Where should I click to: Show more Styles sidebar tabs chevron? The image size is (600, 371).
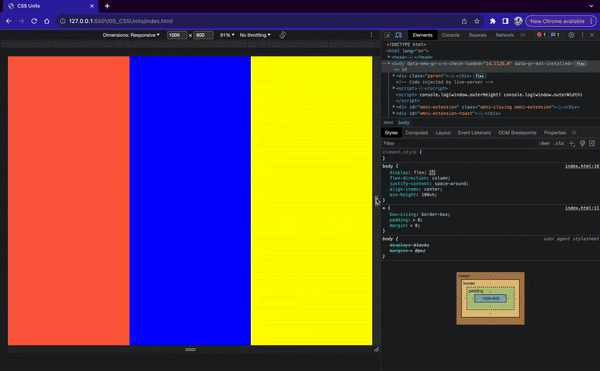coord(574,133)
